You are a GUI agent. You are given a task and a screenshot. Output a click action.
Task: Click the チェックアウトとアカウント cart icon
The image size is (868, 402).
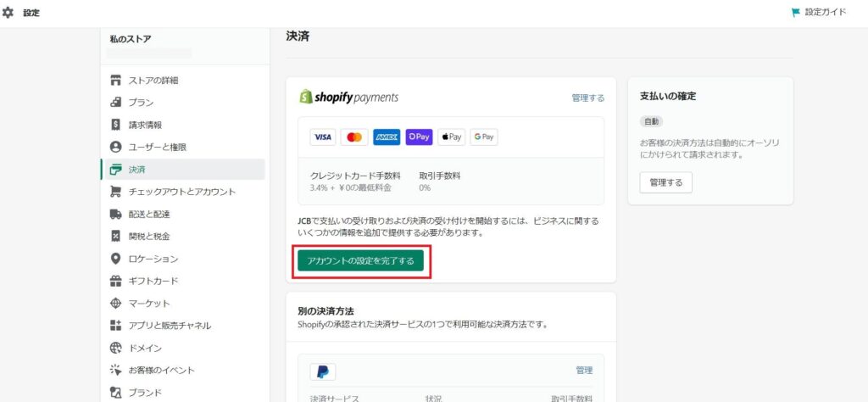115,192
